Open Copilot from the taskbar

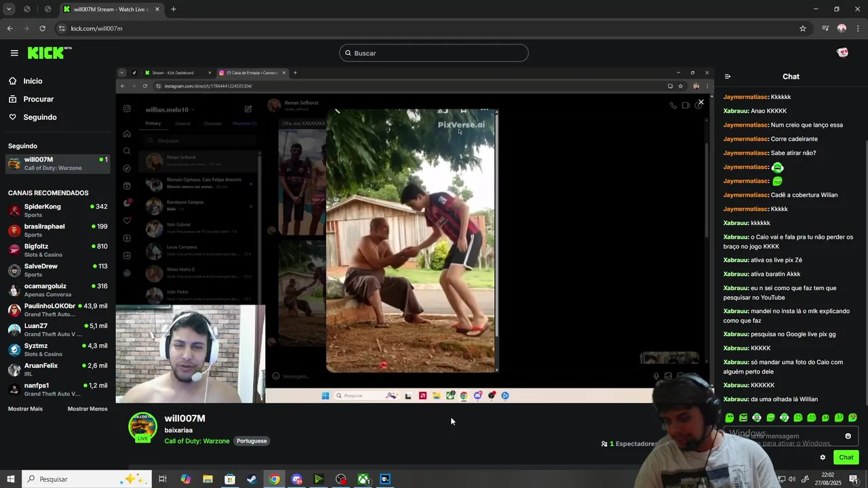[x=186, y=479]
